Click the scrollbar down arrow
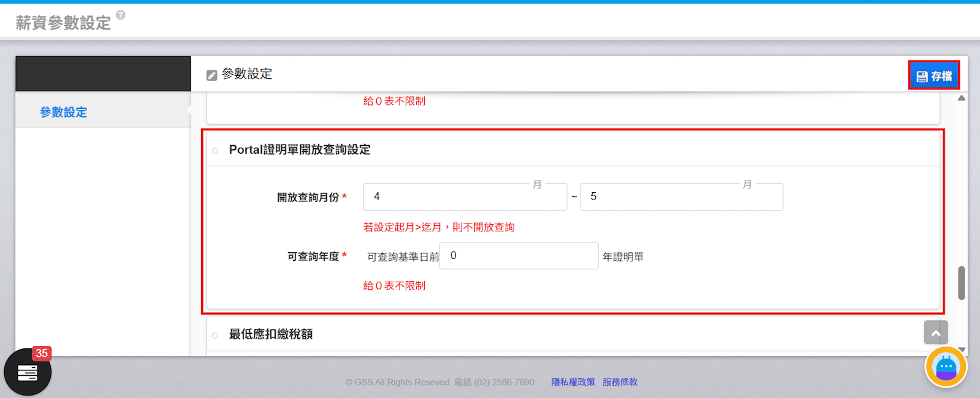This screenshot has width=980, height=398. (x=962, y=350)
